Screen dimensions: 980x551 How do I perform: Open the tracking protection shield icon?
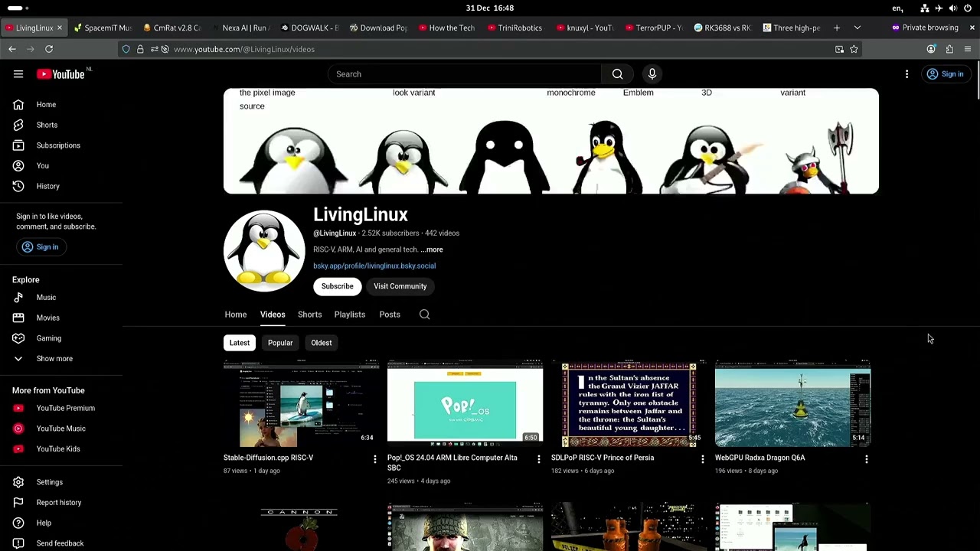126,49
